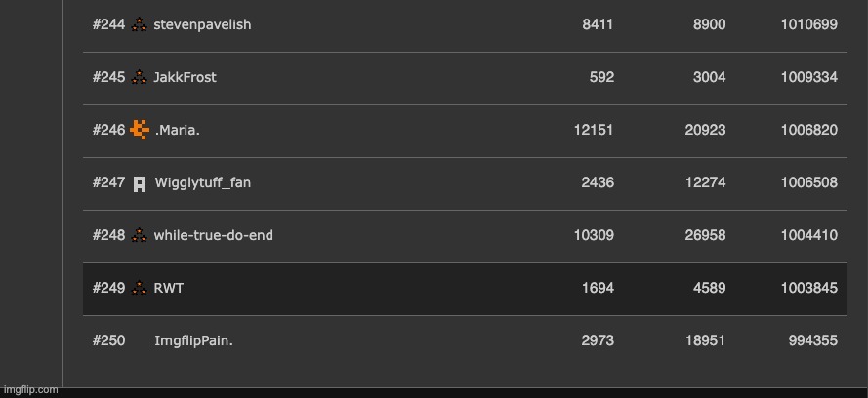868x398 pixels.
Task: Go to Wigglytuff_fan's profile
Action: pos(202,183)
